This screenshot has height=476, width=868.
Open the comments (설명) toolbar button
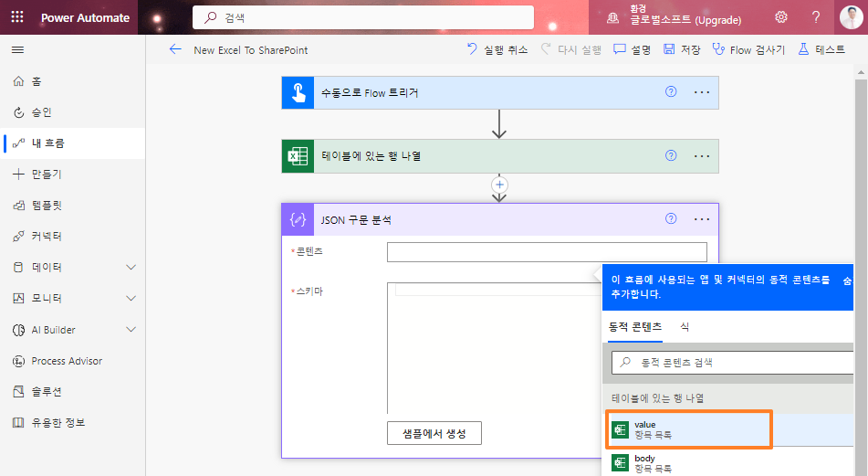633,50
